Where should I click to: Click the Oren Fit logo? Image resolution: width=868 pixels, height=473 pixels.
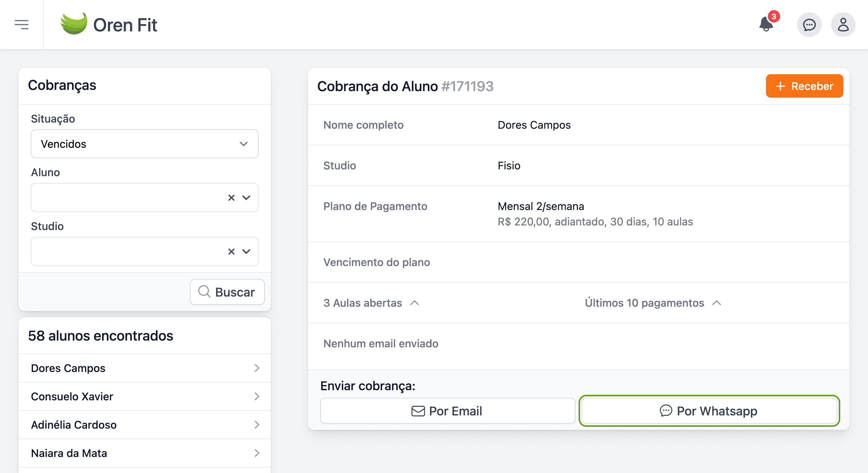[x=108, y=24]
